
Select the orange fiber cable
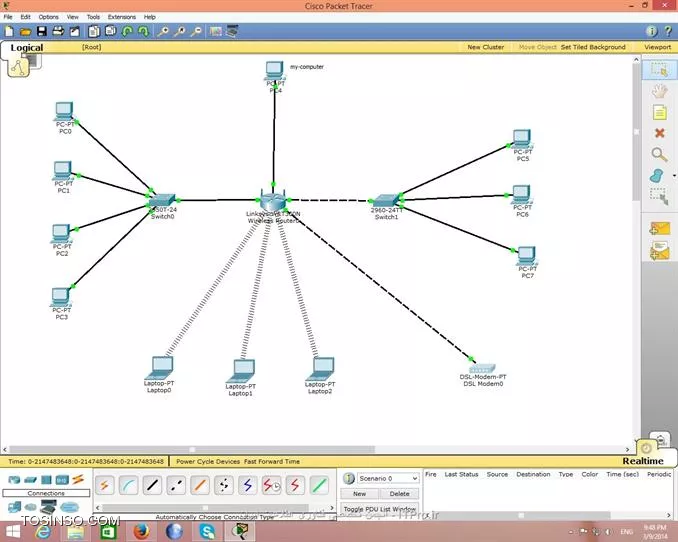click(200, 485)
